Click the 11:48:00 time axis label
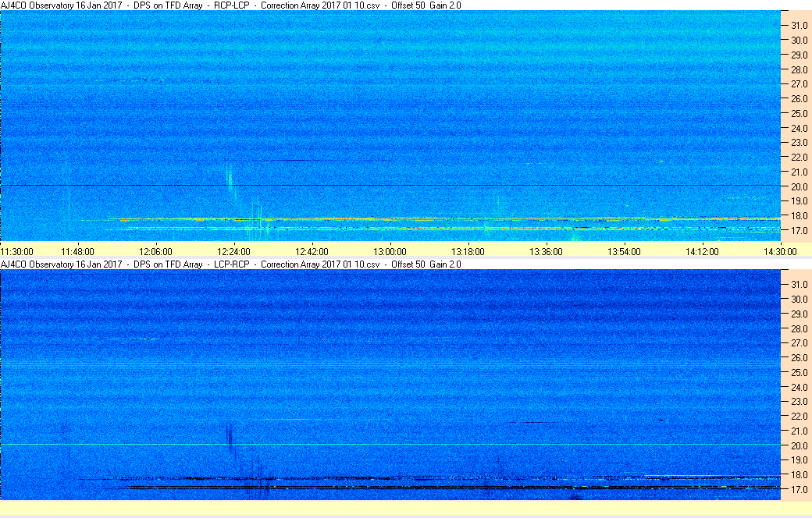Screen dimensions: 812x518 pyautogui.click(x=77, y=252)
